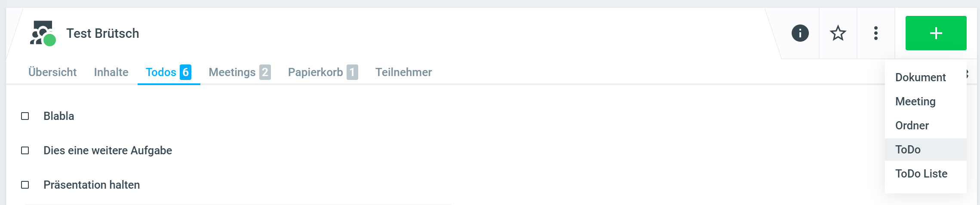
Task: Tick the 'Dies eine weitere Aufgabe' checkbox
Action: click(x=25, y=150)
